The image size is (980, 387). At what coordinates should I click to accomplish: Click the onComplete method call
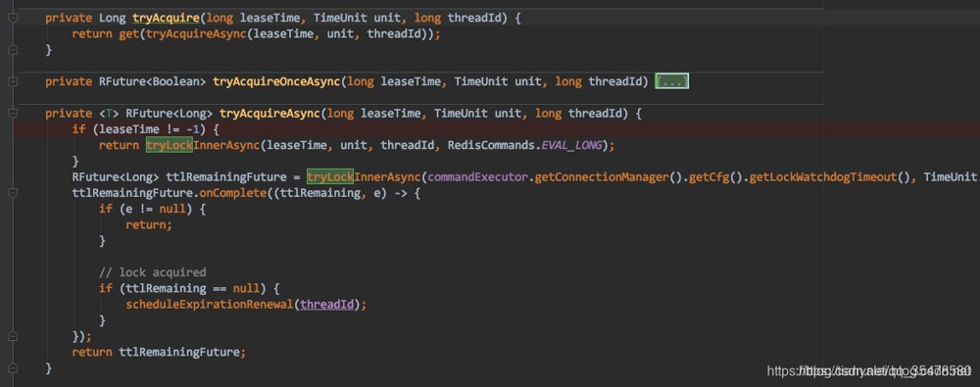click(x=233, y=193)
